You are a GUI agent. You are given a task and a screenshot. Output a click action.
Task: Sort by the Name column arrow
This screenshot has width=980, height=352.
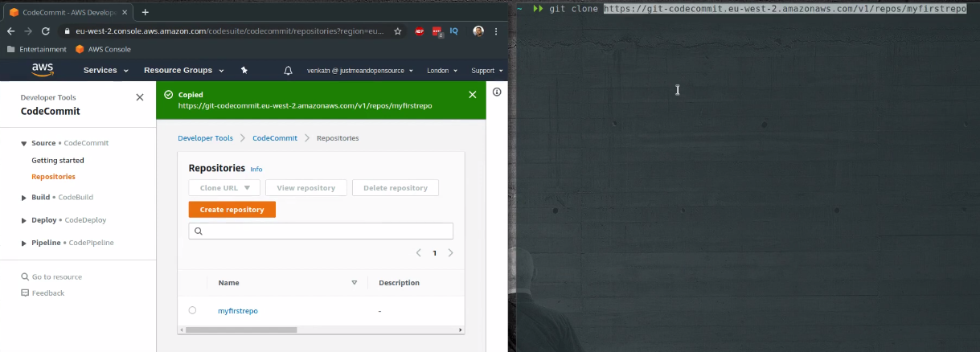(x=355, y=283)
